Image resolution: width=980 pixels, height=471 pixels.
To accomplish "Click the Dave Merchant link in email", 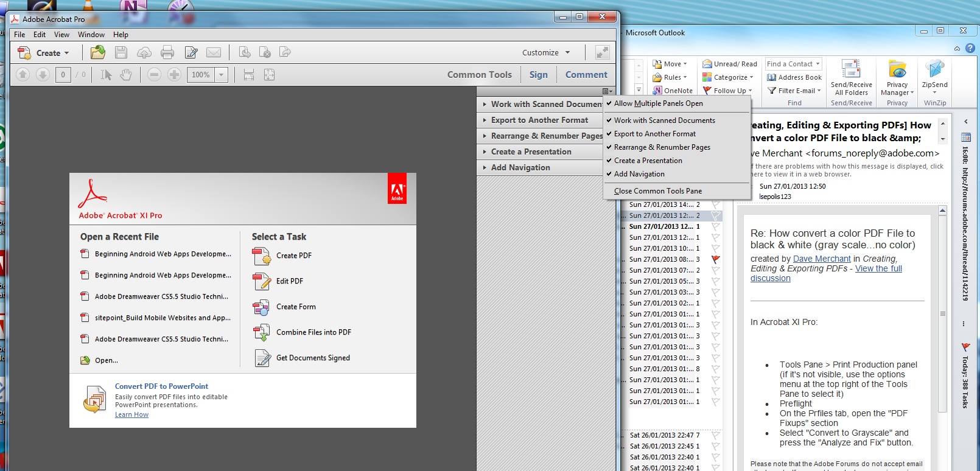I will (822, 259).
